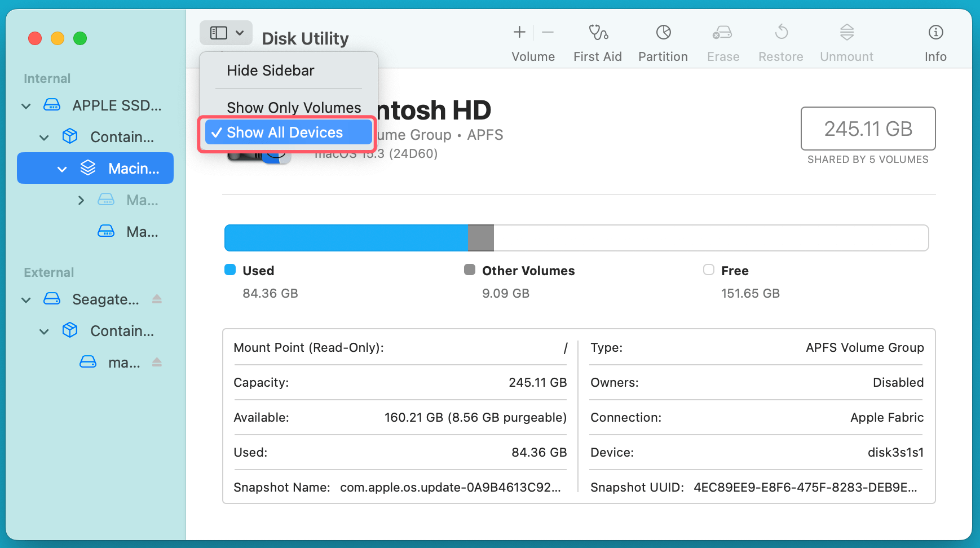This screenshot has height=548, width=980.
Task: Open the Partition tool
Action: (663, 42)
